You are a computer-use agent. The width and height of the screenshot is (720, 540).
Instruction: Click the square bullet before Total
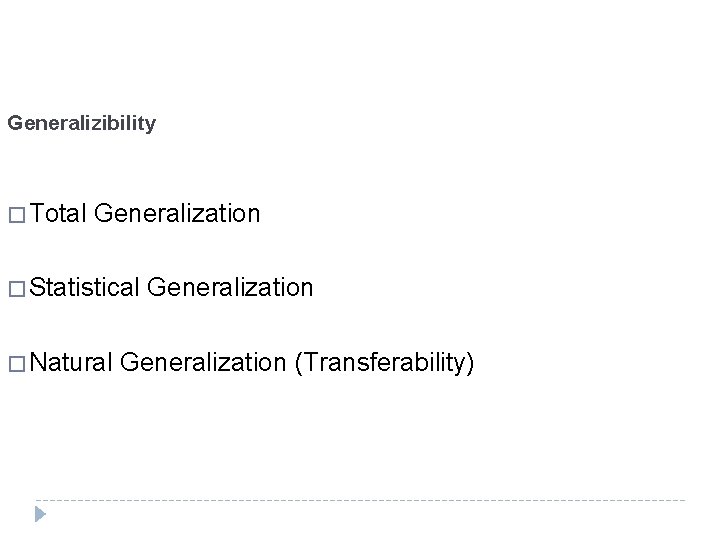(x=15, y=214)
